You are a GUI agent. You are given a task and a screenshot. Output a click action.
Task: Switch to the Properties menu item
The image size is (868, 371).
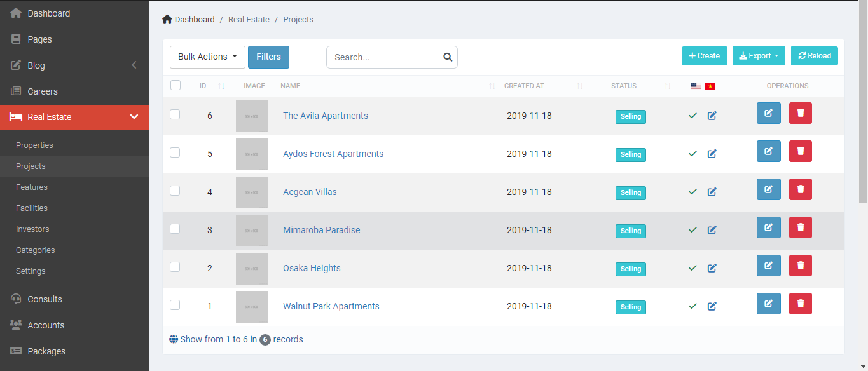coord(34,145)
